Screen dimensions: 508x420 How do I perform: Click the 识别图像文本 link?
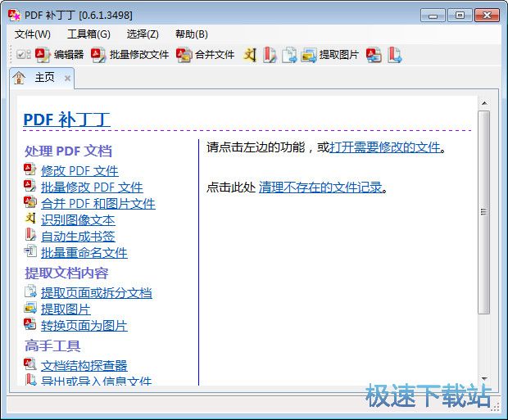[78, 220]
